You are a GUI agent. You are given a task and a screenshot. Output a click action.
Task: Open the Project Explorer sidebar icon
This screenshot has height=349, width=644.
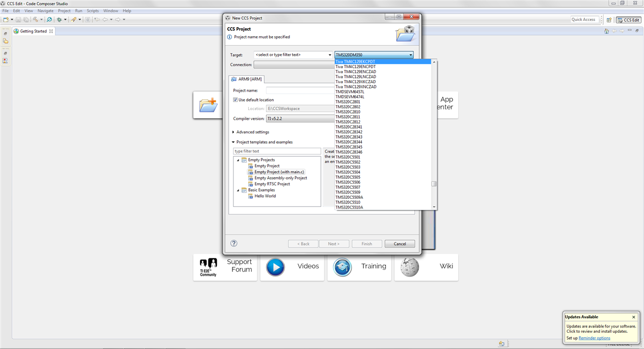tap(5, 41)
